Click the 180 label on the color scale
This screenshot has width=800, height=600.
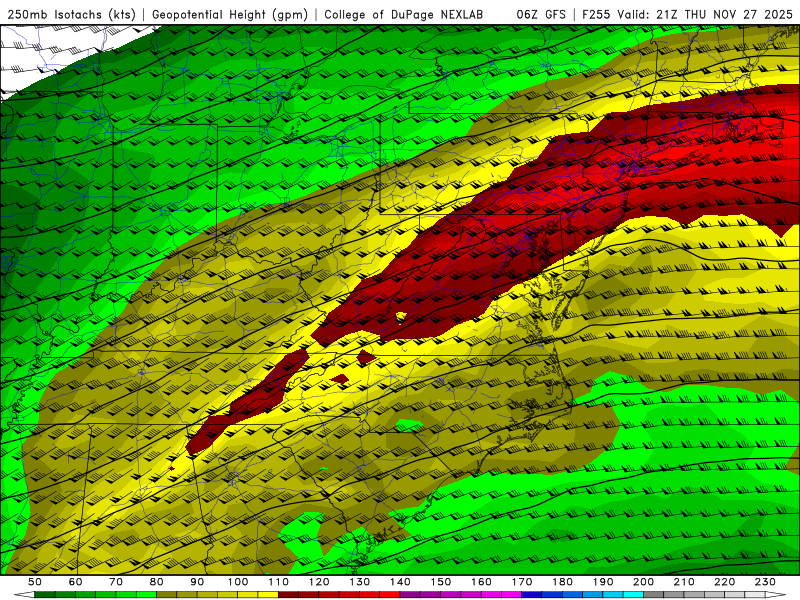tap(562, 582)
